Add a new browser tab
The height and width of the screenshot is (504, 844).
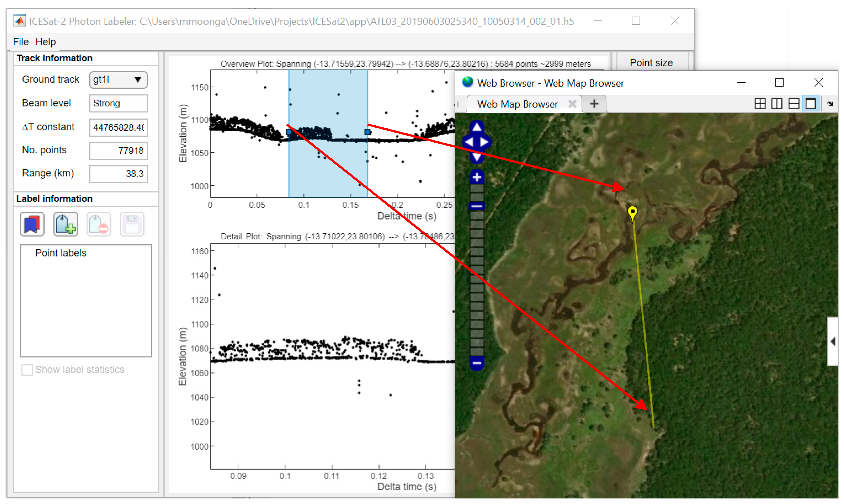coord(594,104)
